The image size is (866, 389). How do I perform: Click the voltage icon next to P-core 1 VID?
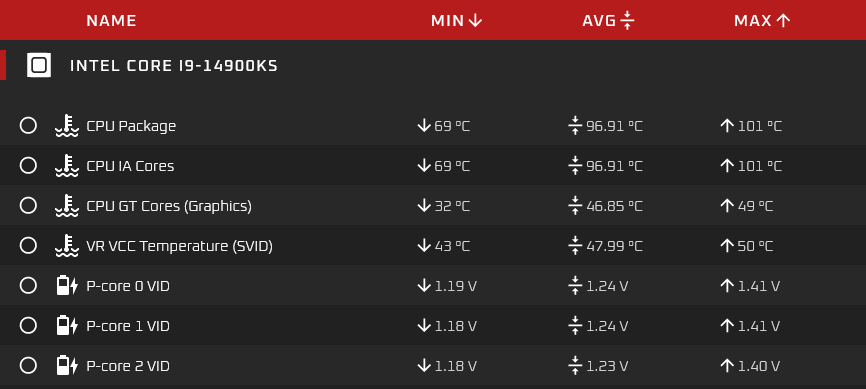click(67, 325)
